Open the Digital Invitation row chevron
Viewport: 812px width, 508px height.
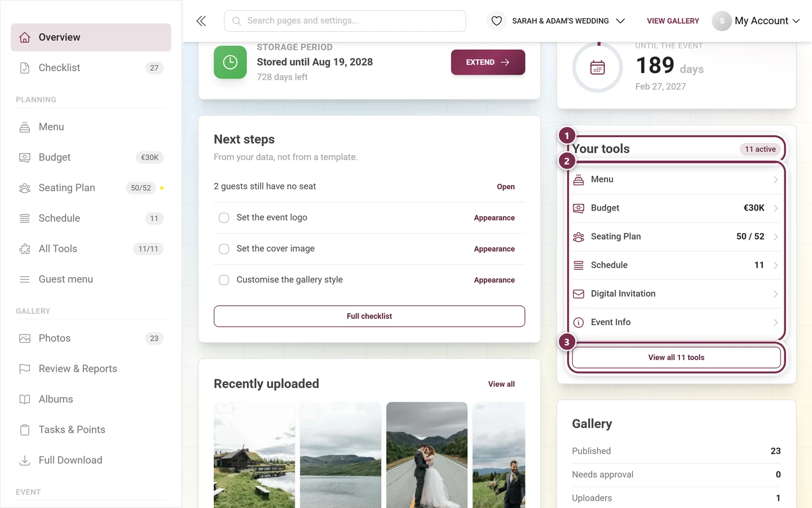click(x=775, y=294)
